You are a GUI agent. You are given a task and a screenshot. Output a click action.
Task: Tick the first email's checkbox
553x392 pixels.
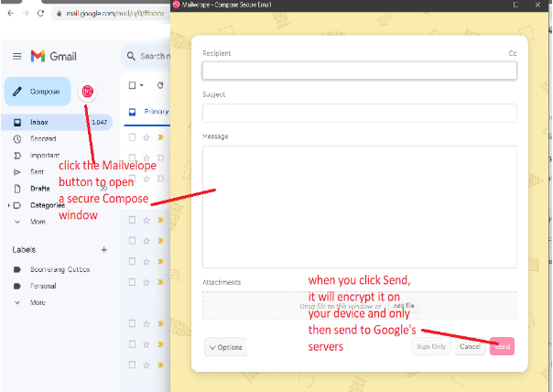click(x=133, y=137)
